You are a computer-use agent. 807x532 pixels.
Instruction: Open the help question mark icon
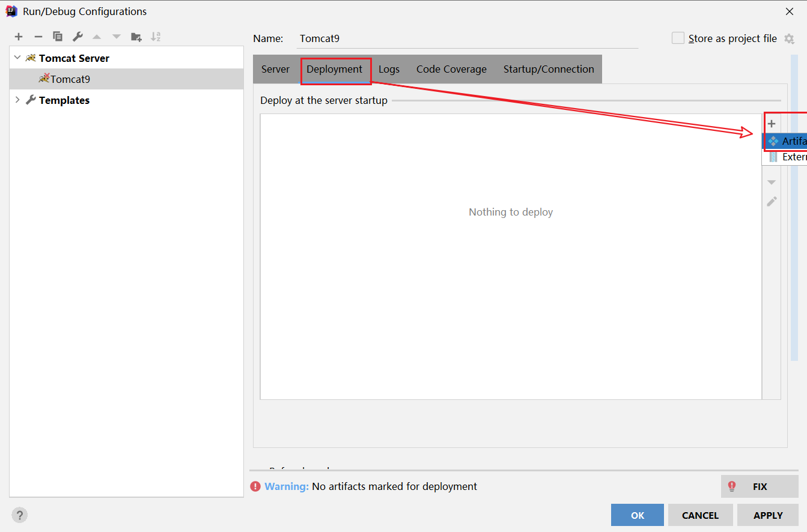pyautogui.click(x=19, y=515)
